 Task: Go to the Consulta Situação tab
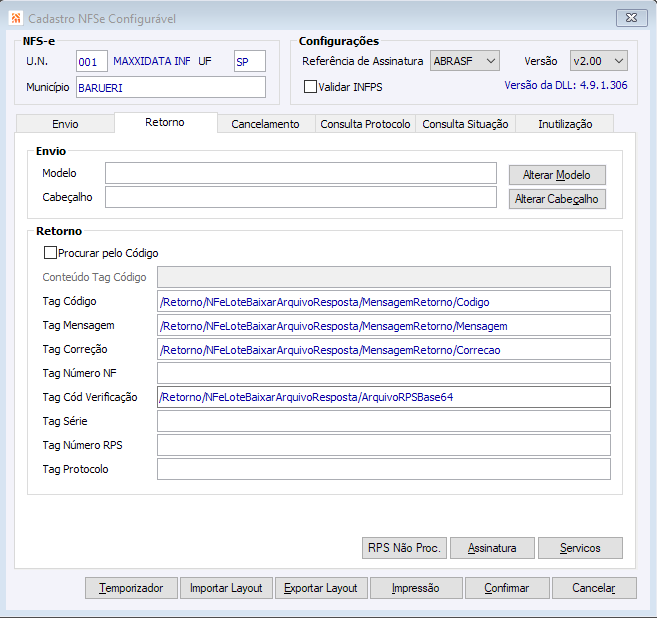coord(466,124)
